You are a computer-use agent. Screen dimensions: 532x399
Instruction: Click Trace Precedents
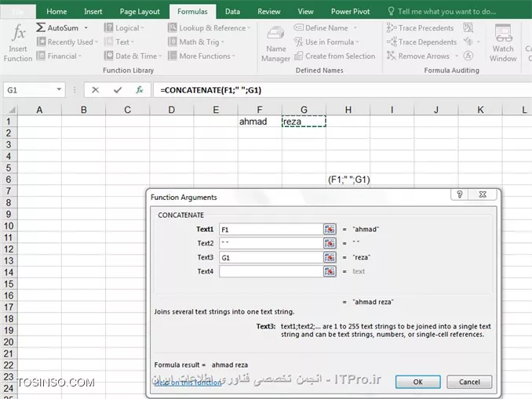point(420,27)
